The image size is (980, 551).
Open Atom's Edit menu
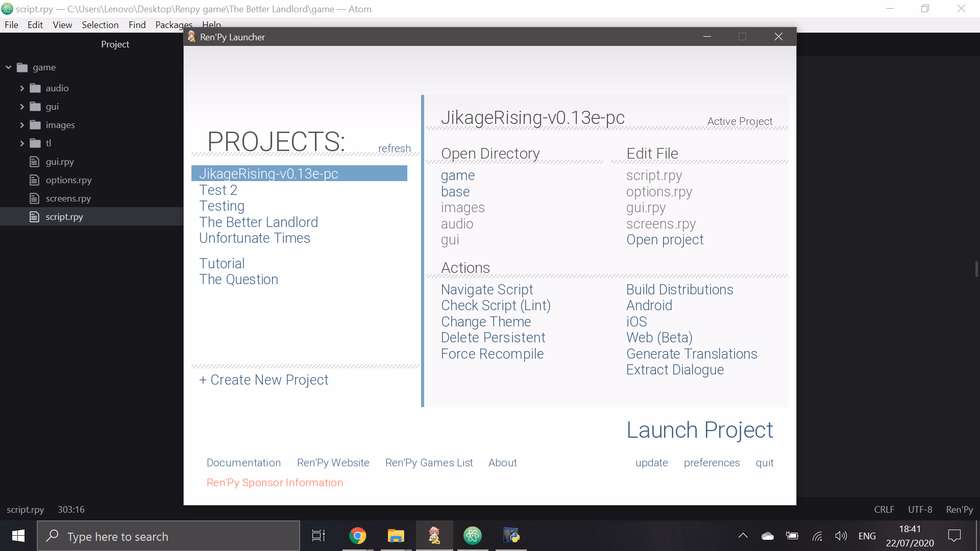pyautogui.click(x=35, y=25)
